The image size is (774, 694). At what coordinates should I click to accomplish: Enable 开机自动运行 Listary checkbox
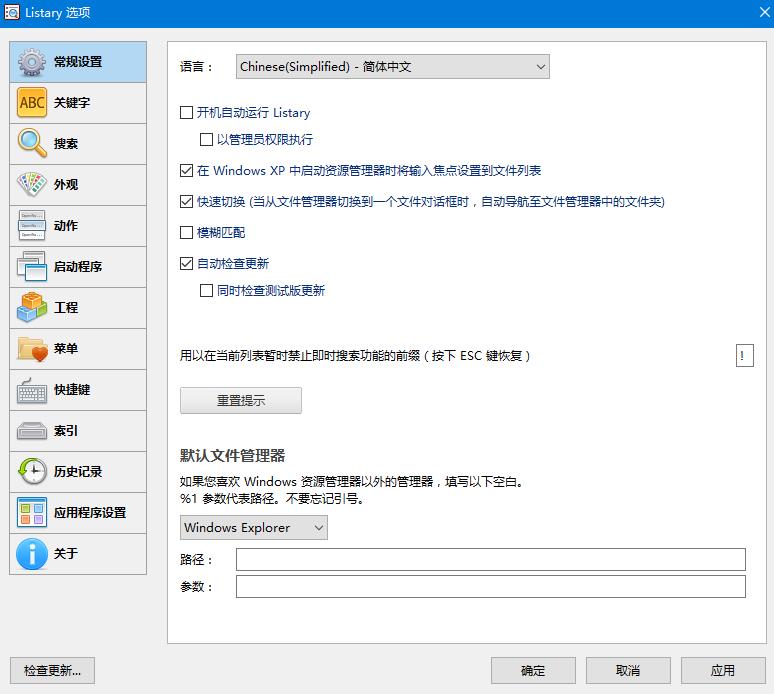(x=187, y=113)
